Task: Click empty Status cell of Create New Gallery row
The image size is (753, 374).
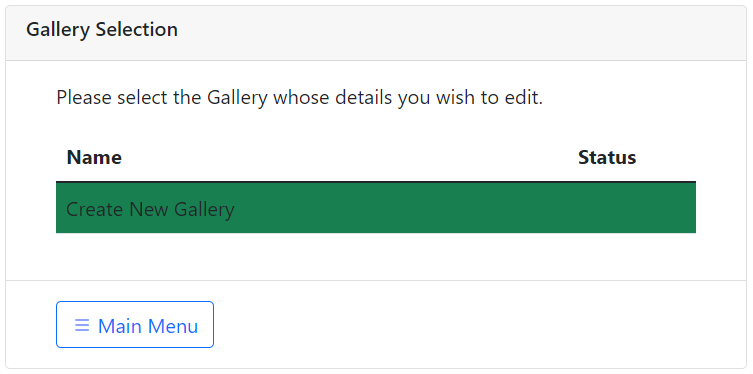Action: pos(632,208)
